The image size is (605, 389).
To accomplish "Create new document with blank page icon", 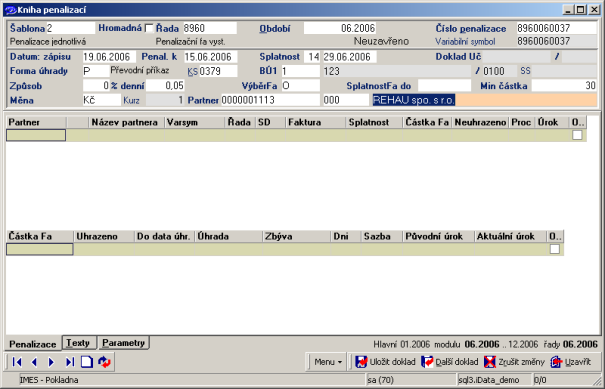I will 87,362.
